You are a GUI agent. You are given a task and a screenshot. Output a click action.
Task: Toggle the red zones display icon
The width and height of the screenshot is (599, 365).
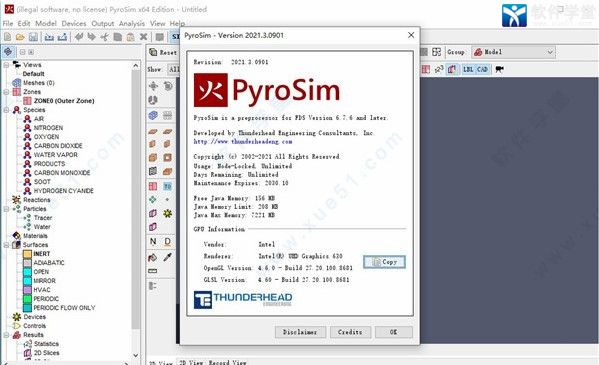[x=426, y=69]
